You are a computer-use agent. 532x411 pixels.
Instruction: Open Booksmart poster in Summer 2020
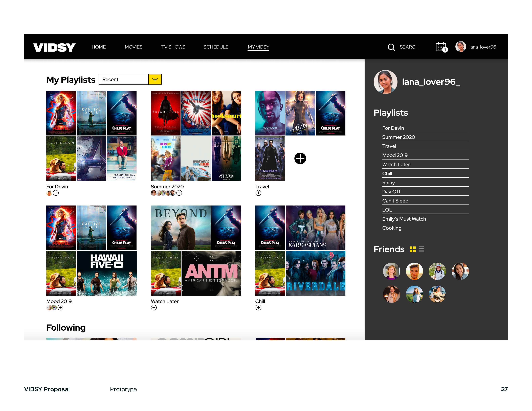coord(226,113)
